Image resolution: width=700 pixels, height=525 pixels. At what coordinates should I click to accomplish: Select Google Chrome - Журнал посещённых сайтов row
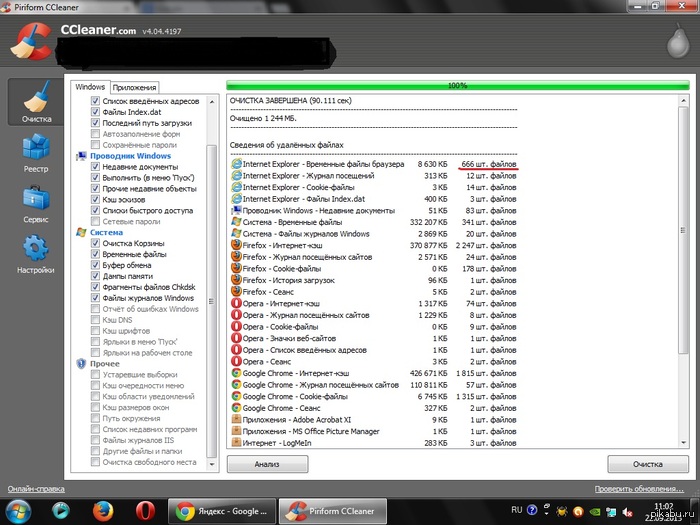374,384
